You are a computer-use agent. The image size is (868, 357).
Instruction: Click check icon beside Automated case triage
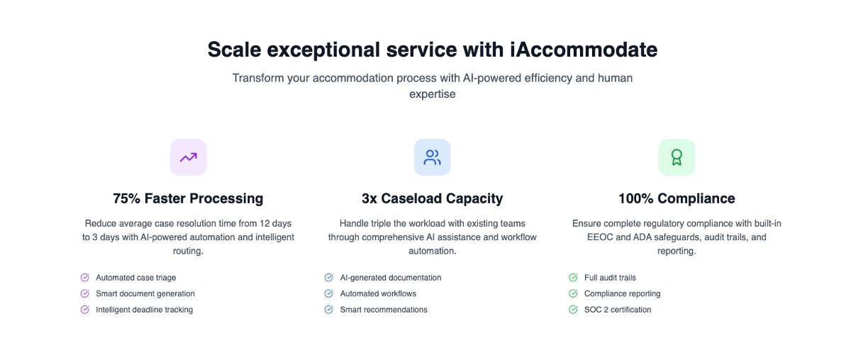[85, 278]
